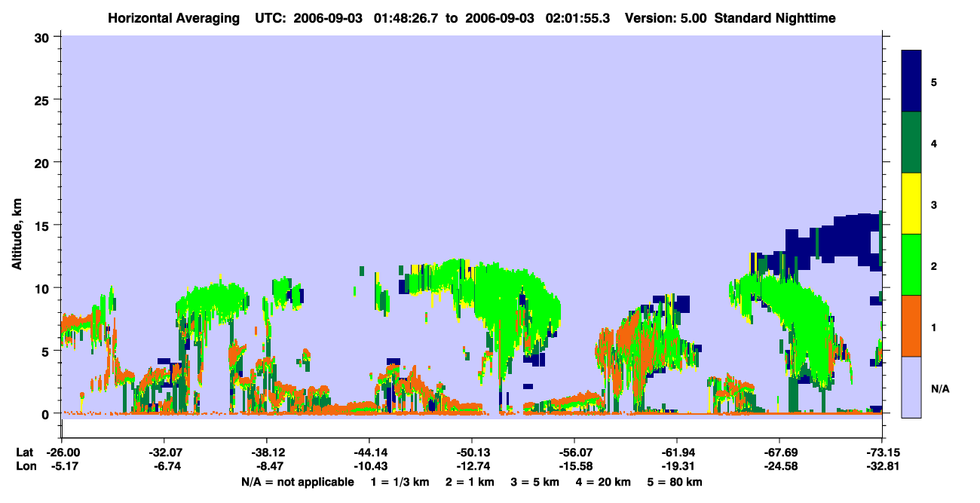980x503 pixels.
Task: Click legend text '5 = 80 km'
Action: coord(675,482)
